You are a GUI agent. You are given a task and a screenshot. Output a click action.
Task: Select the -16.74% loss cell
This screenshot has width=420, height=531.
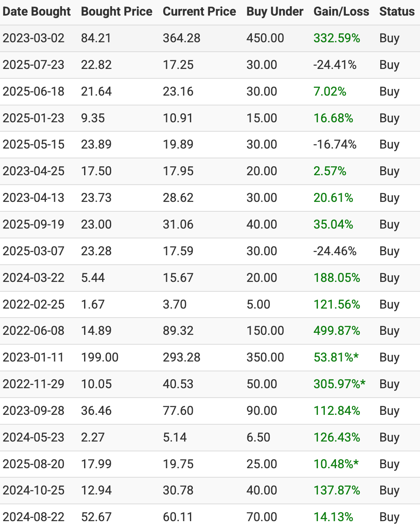tap(335, 144)
